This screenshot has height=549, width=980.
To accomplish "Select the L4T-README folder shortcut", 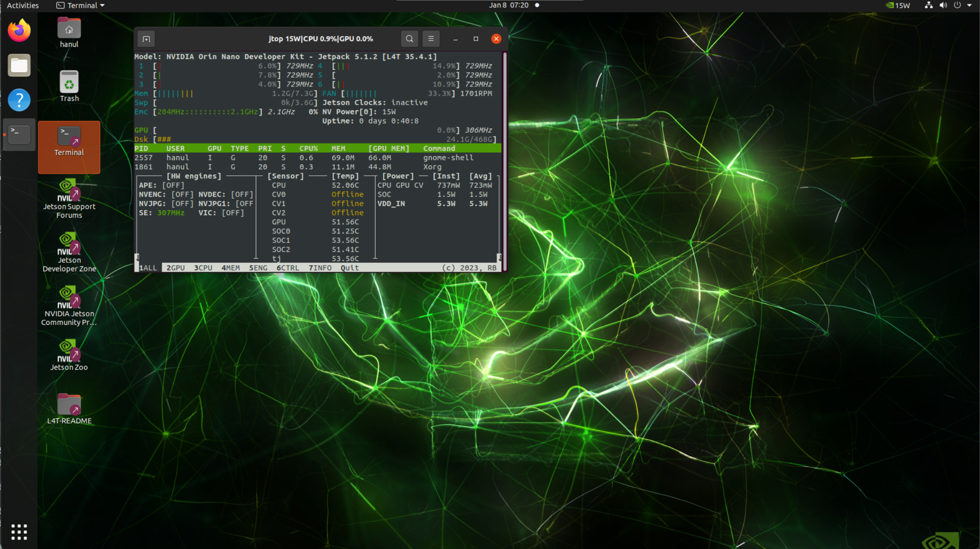I will [x=69, y=409].
